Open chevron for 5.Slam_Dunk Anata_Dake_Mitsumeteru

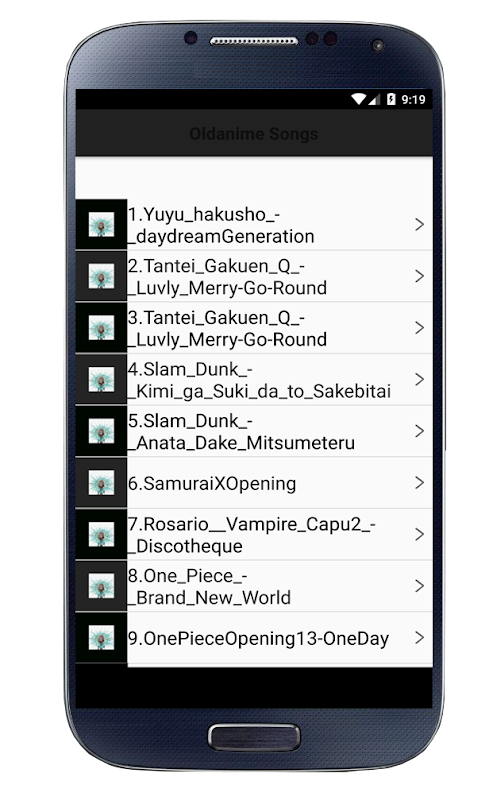tap(420, 431)
